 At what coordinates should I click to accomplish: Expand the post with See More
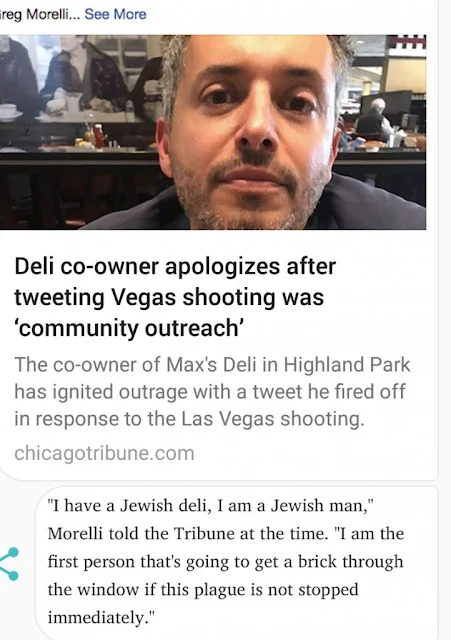[115, 14]
